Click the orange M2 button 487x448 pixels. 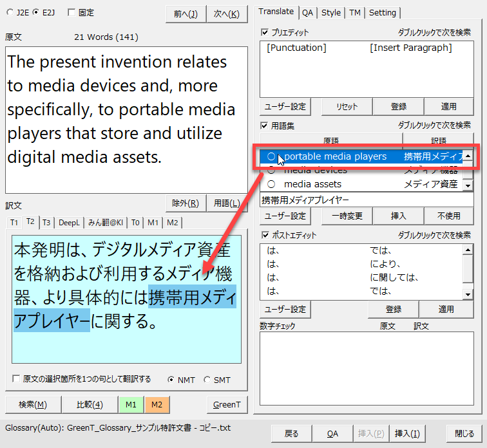[157, 404]
